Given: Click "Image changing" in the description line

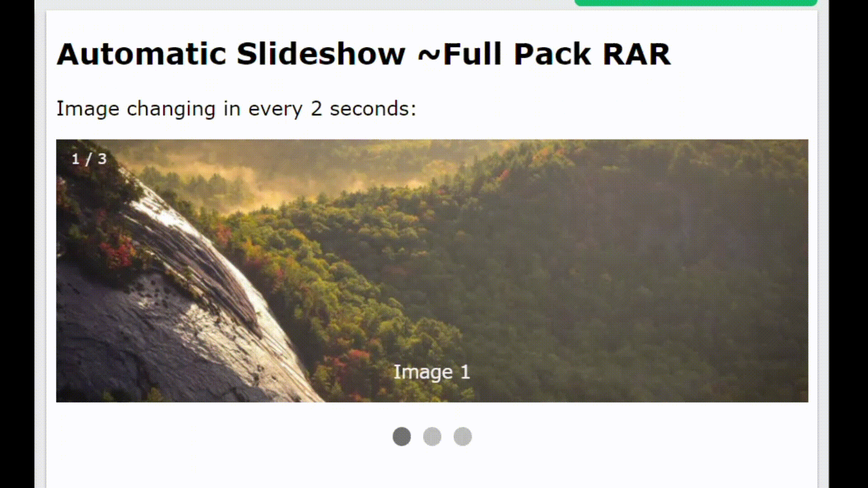Looking at the screenshot, I should pyautogui.click(x=136, y=109).
